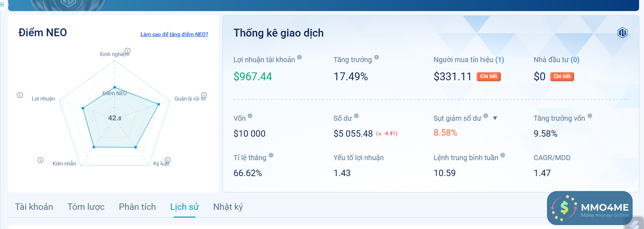Switch to the Tài khoản tab
Viewport: 644px width, 229px height.
(x=34, y=207)
